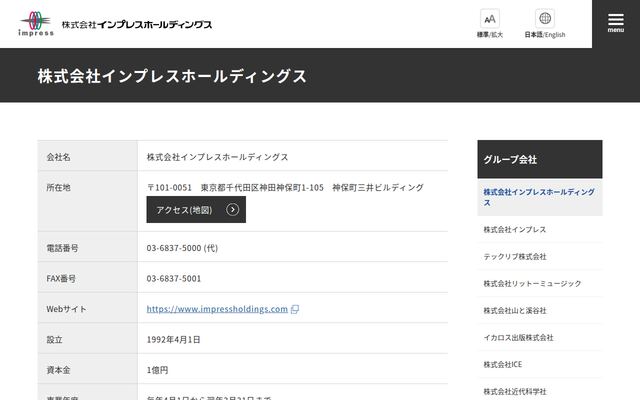Click the グループ会社 sidebar heading
The image size is (640, 400).
point(540,159)
